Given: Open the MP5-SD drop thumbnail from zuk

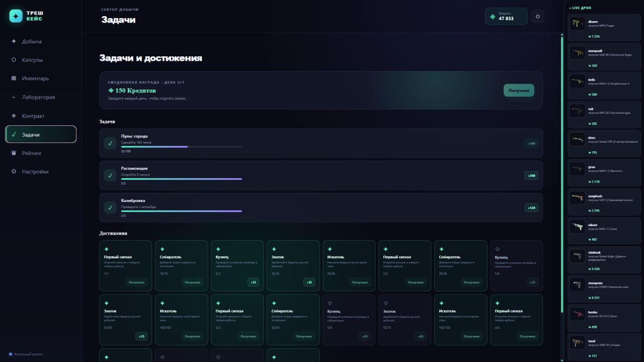Looking at the screenshot, I should [578, 110].
